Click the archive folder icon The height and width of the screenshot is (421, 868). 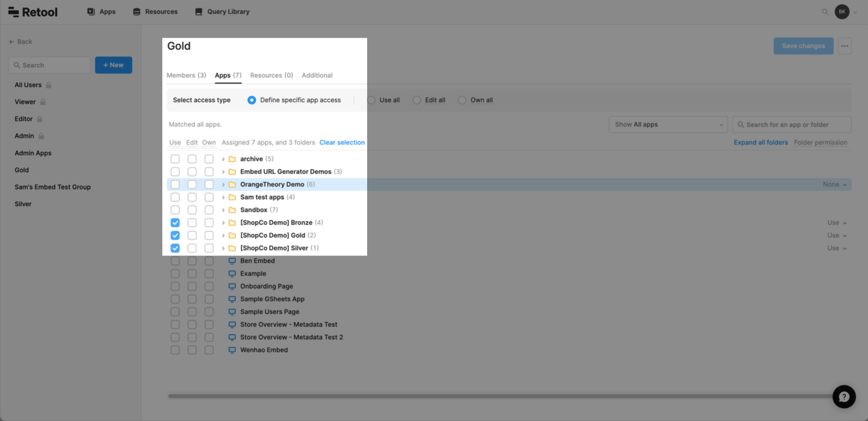(232, 159)
